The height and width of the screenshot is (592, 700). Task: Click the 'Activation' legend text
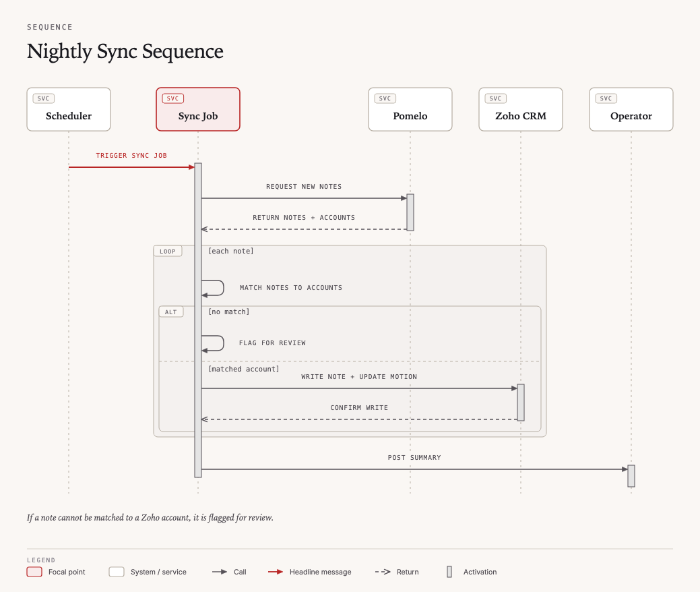tap(480, 572)
